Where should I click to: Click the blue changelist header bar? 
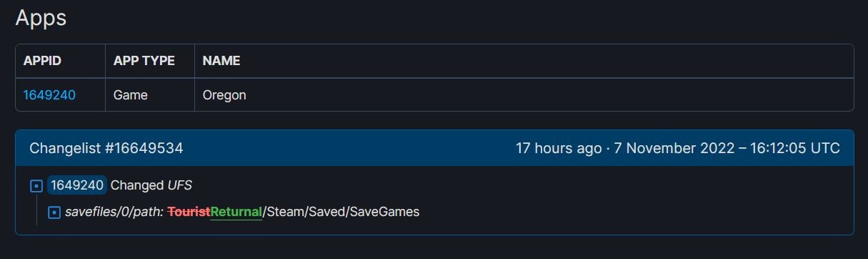[x=434, y=148]
